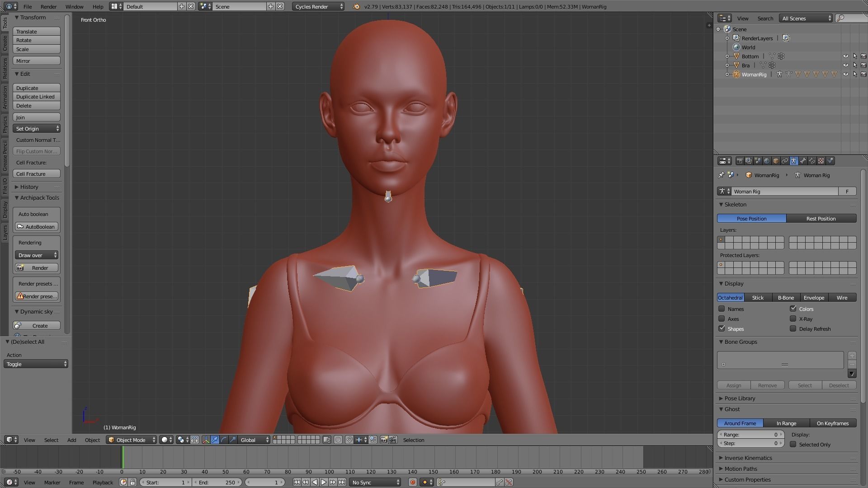Click the AutoBoolean button
The width and height of the screenshot is (868, 488).
point(37,226)
